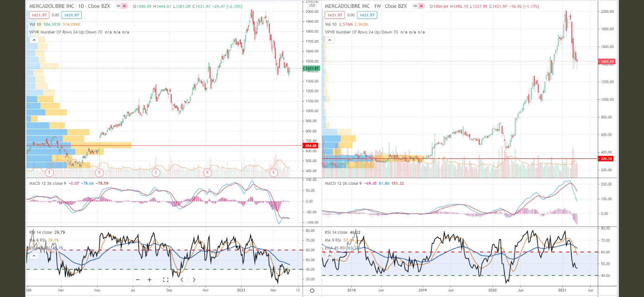The image size is (644, 297).
Task: Toggle the gray market-status pill icon on weekly chart
Action: (415, 7)
